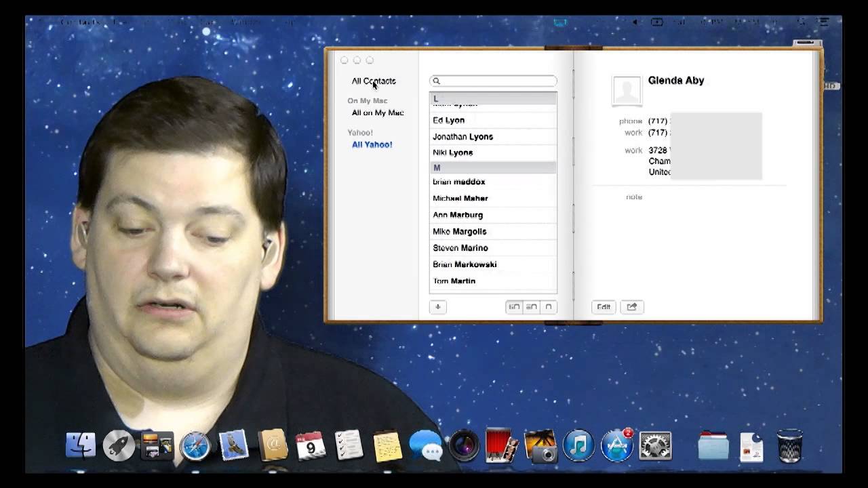This screenshot has width=868, height=488.
Task: Select the All Yahoo! group
Action: 372,144
